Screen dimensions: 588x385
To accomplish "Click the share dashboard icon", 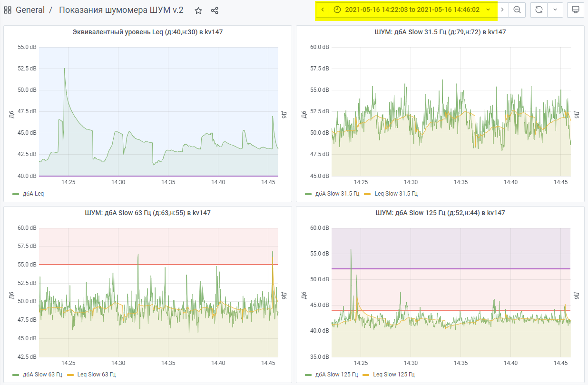I will [x=215, y=10].
